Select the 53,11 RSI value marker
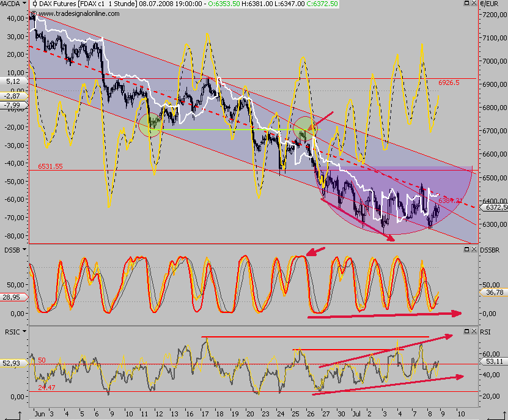 pos(493,361)
